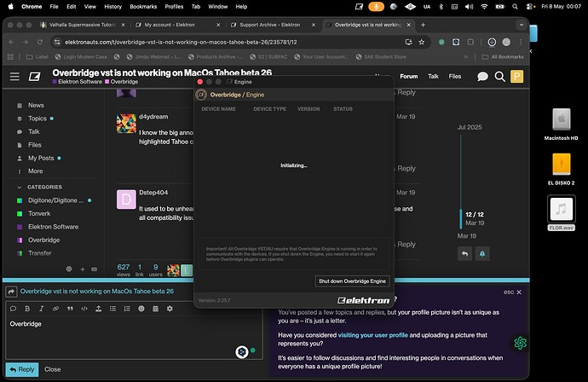The width and height of the screenshot is (588, 382).
Task: Open the forum hamburger sidebar menu
Action: (14, 77)
